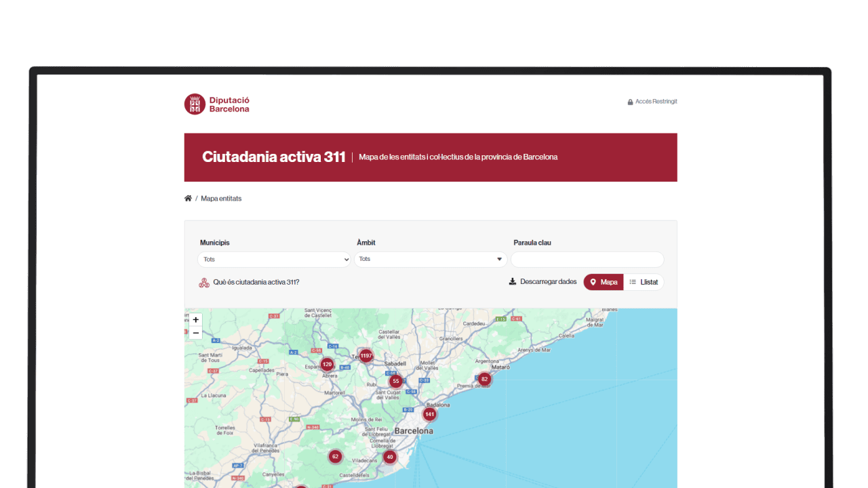
Task: Open the Municipis dropdown
Action: click(274, 259)
